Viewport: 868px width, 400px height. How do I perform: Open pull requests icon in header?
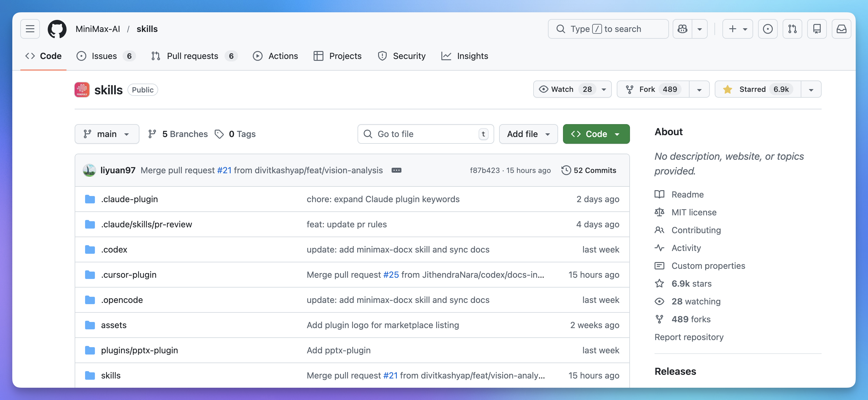point(792,29)
